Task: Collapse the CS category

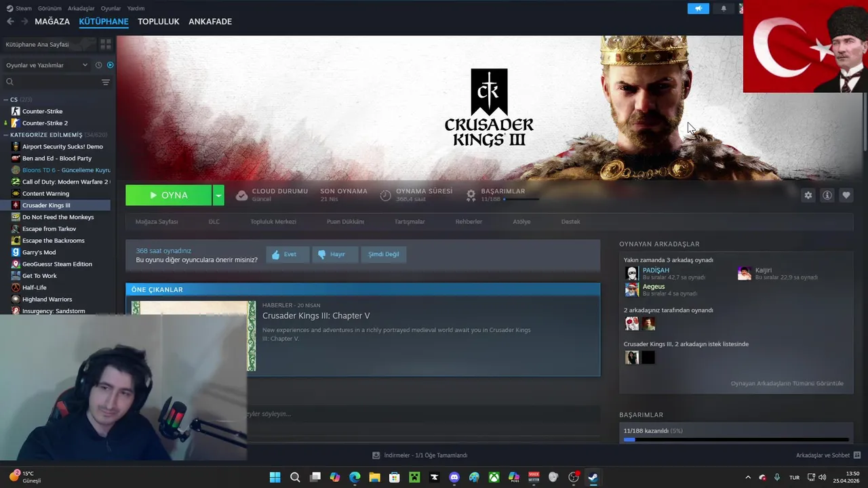Action: point(6,100)
